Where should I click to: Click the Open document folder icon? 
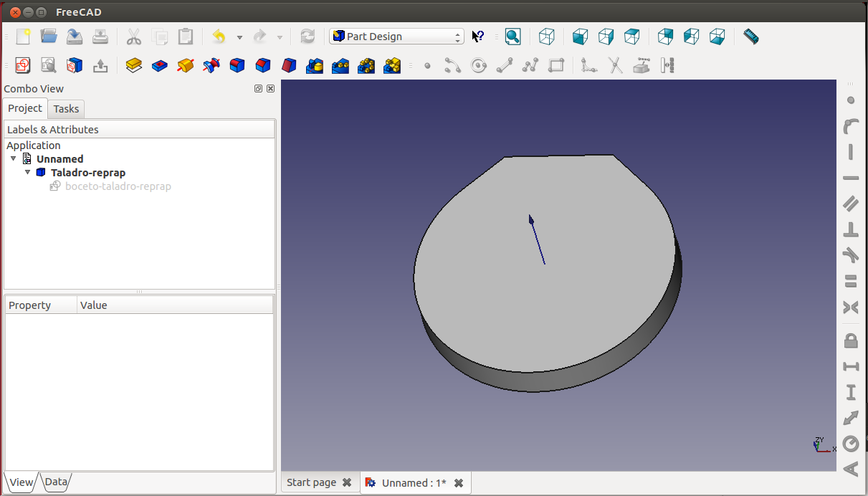pyautogui.click(x=49, y=37)
